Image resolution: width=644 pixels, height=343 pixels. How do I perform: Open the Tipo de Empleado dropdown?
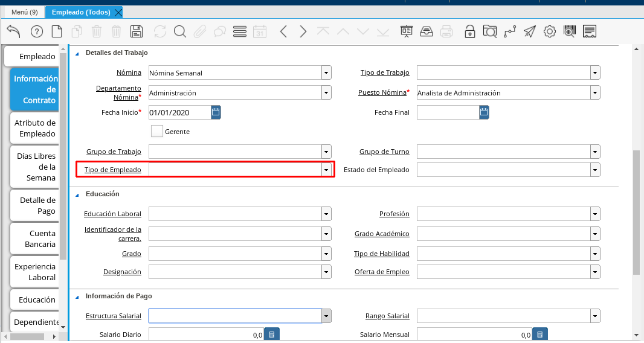pos(326,170)
